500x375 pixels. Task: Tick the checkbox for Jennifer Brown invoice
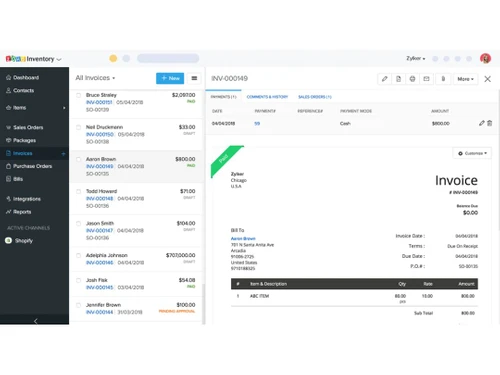point(78,305)
